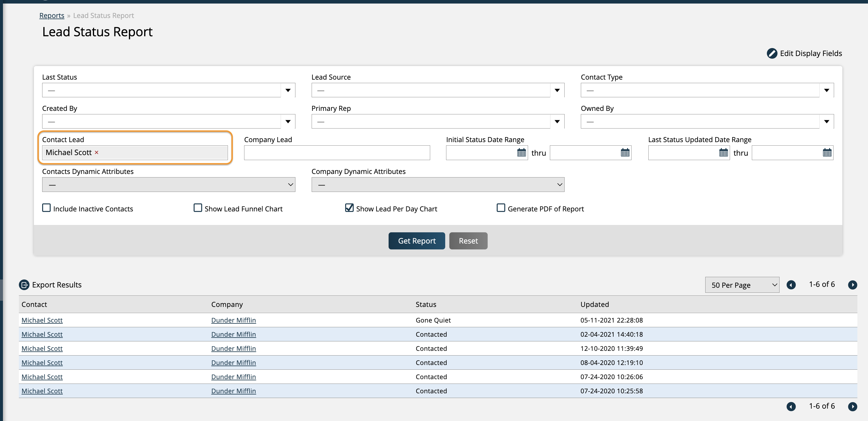Screen dimensions: 868x421
Task: Click the Export Results icon
Action: pos(24,285)
